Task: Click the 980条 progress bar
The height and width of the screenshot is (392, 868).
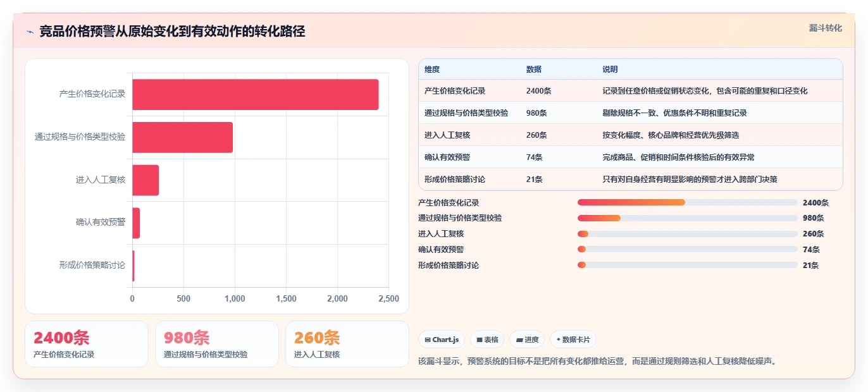Action: click(687, 218)
